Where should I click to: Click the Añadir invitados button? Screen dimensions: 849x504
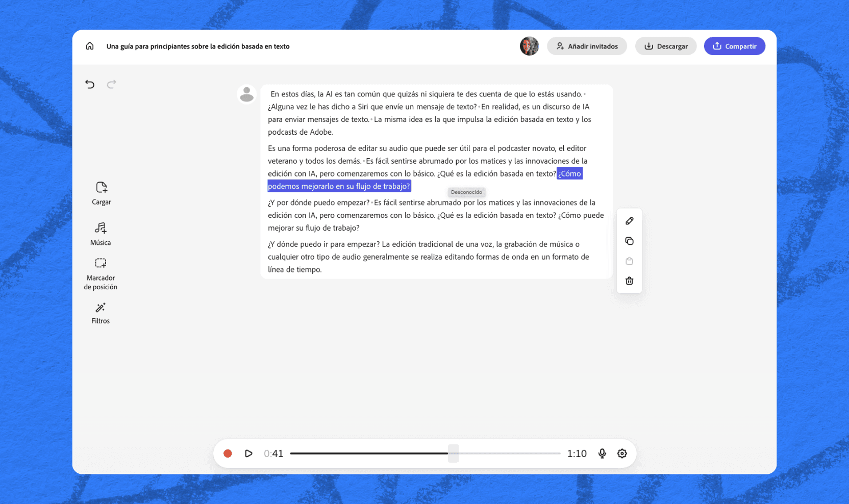[587, 46]
